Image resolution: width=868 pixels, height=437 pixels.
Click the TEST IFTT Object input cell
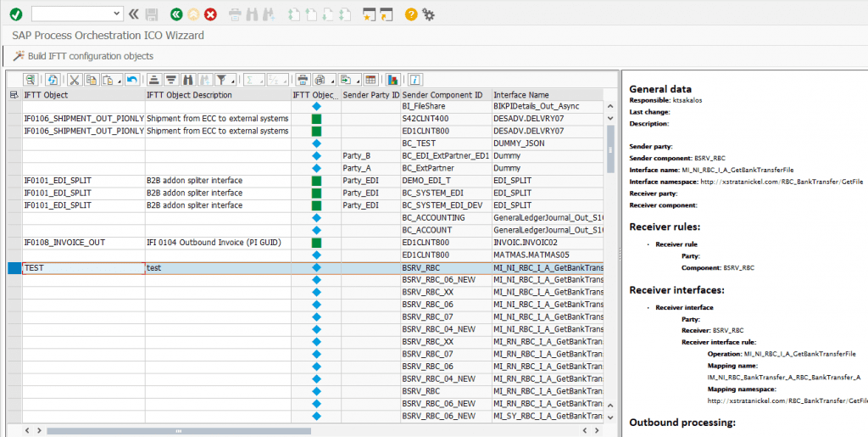[84, 268]
